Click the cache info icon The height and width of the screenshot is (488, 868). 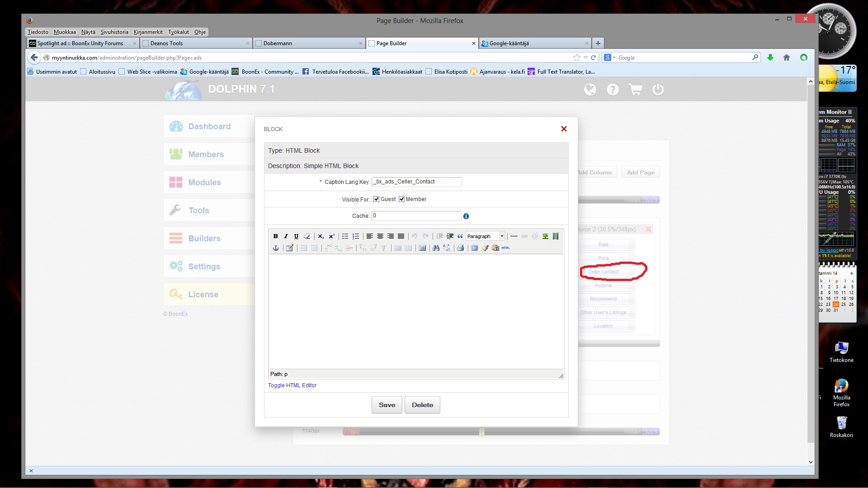(x=466, y=216)
